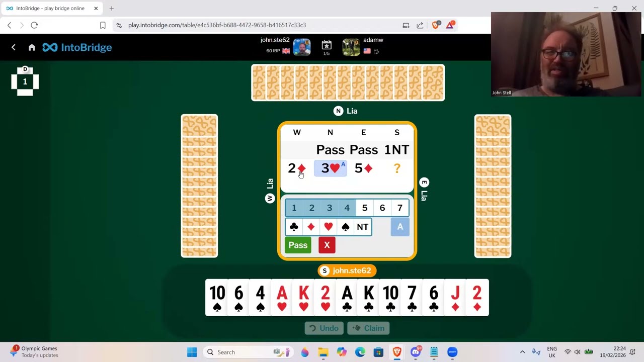Screen dimensions: 644x362
Task: Choose the clubs suit for bid
Action: 294,227
